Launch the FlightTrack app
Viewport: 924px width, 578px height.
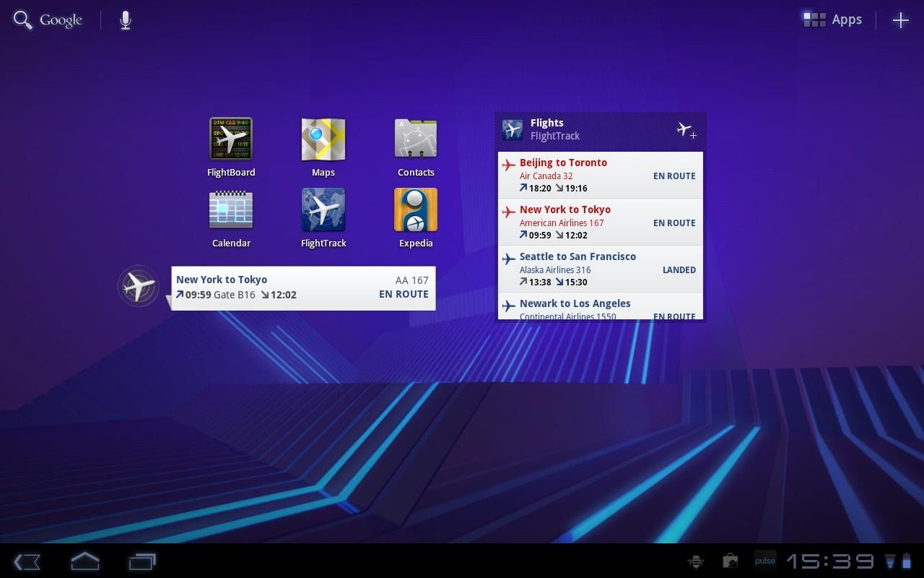323,210
